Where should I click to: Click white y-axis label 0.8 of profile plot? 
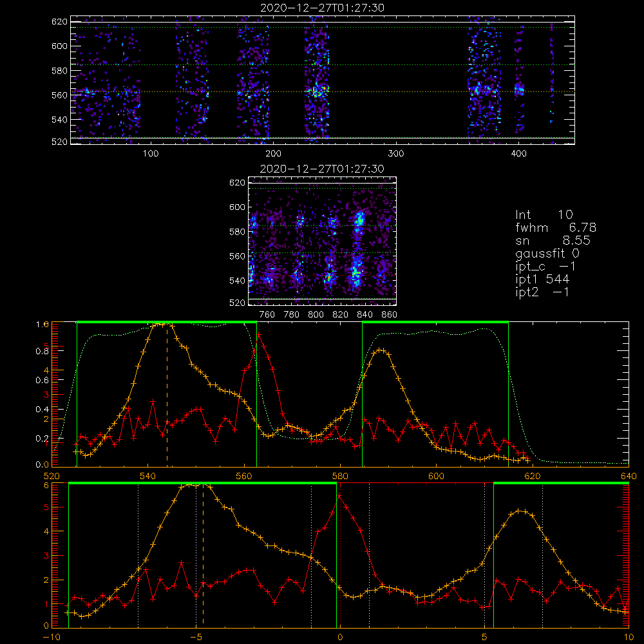point(42,351)
